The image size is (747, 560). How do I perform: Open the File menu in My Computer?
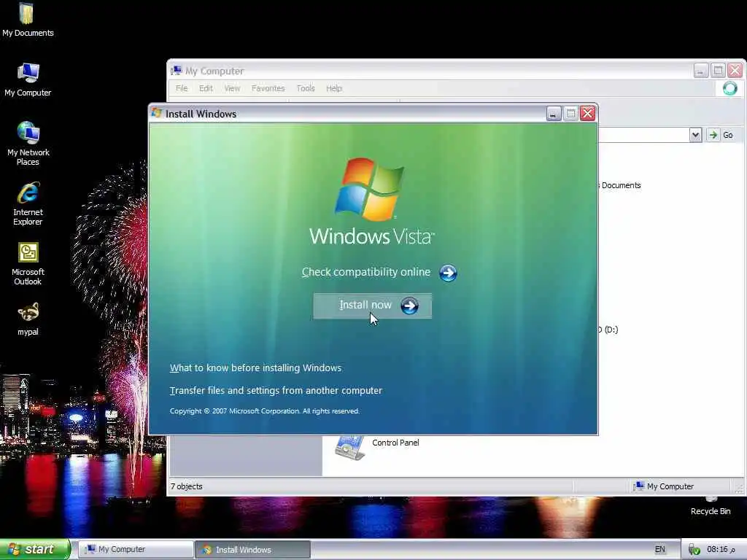coord(182,88)
